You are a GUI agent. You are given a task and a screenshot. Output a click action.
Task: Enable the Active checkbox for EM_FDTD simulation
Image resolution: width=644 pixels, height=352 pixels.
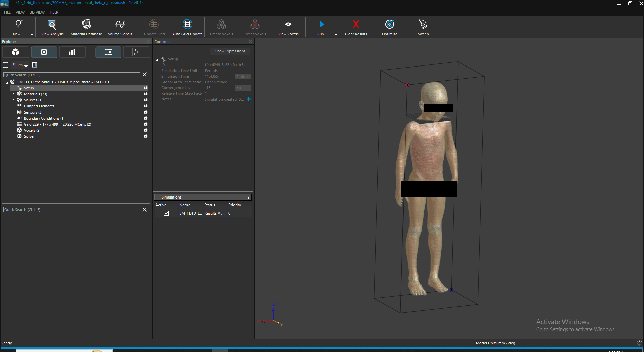click(166, 213)
